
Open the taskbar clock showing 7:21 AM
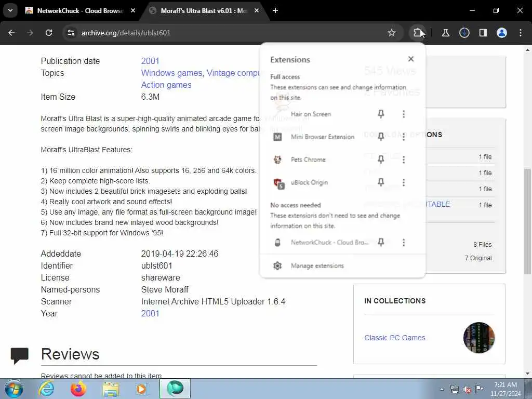point(506,389)
